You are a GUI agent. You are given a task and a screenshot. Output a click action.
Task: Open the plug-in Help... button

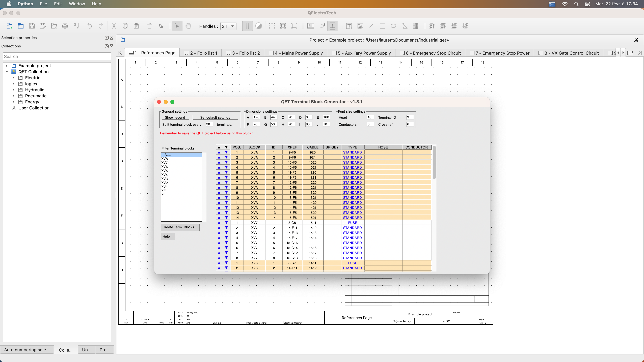point(168,237)
